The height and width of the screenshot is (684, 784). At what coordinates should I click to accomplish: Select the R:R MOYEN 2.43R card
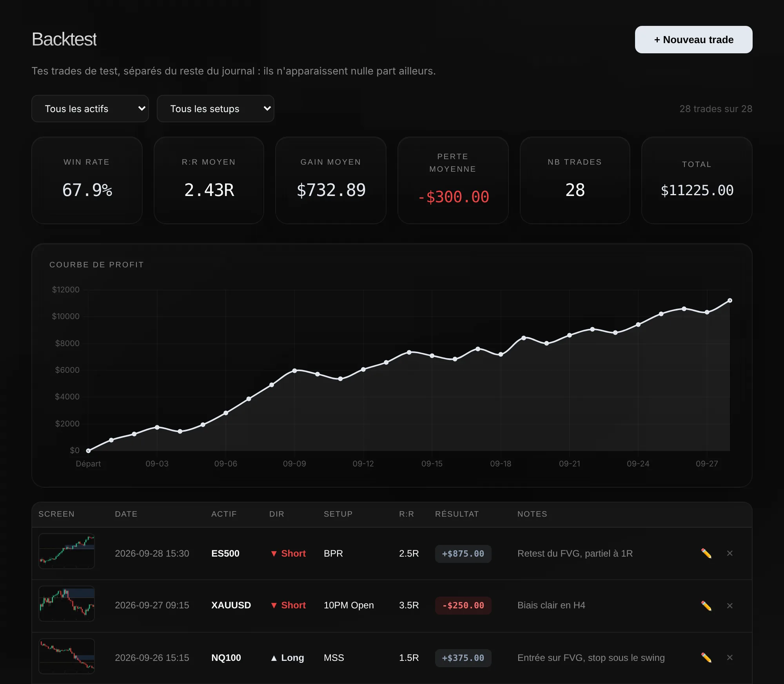pos(209,180)
